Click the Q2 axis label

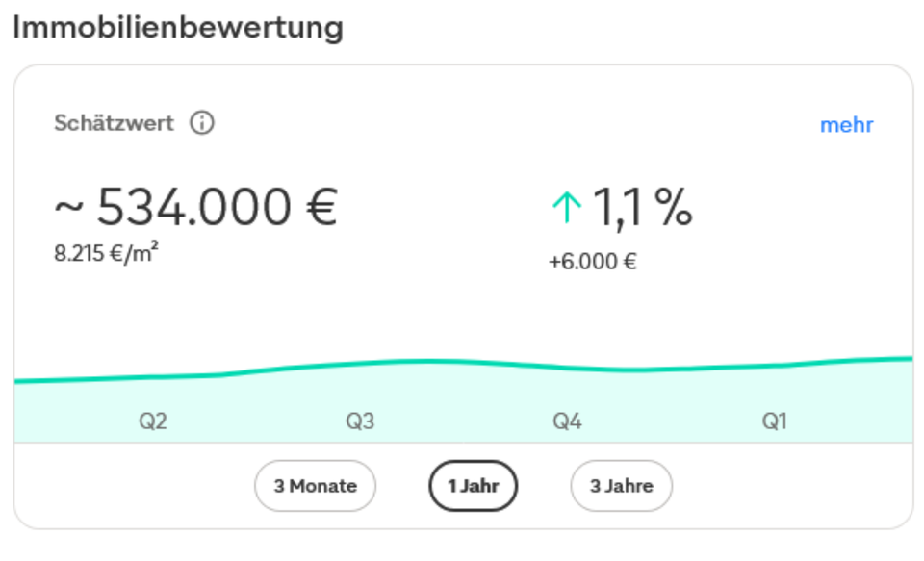pos(153,421)
